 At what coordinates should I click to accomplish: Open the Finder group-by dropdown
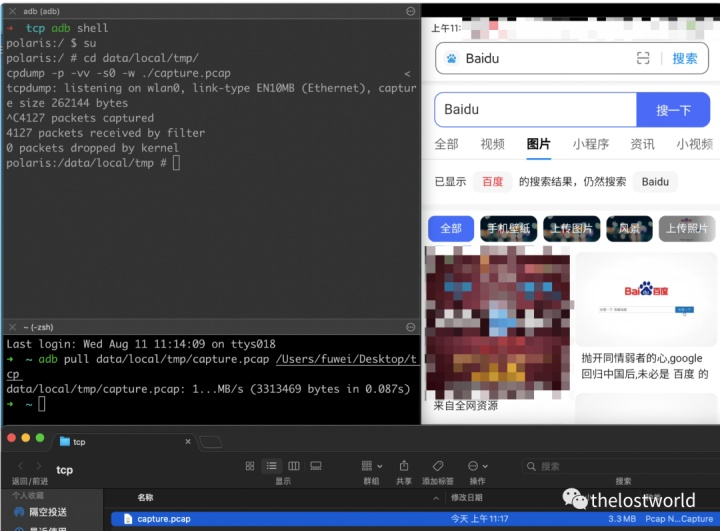tap(371, 466)
